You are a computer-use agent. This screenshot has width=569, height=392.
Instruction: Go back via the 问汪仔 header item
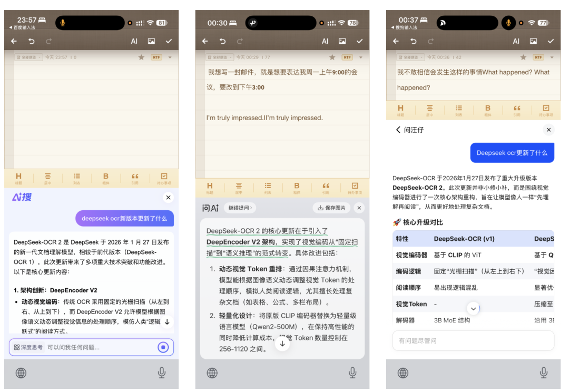pyautogui.click(x=410, y=130)
